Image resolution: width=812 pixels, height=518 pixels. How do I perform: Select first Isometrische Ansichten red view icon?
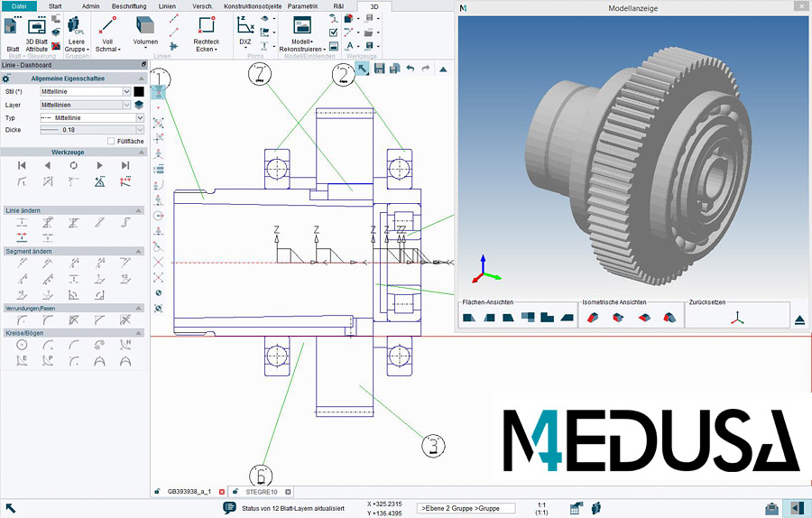593,317
